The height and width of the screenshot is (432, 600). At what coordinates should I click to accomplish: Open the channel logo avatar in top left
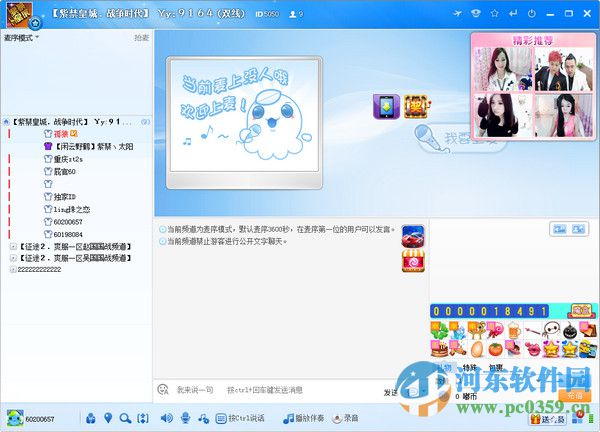(x=19, y=15)
